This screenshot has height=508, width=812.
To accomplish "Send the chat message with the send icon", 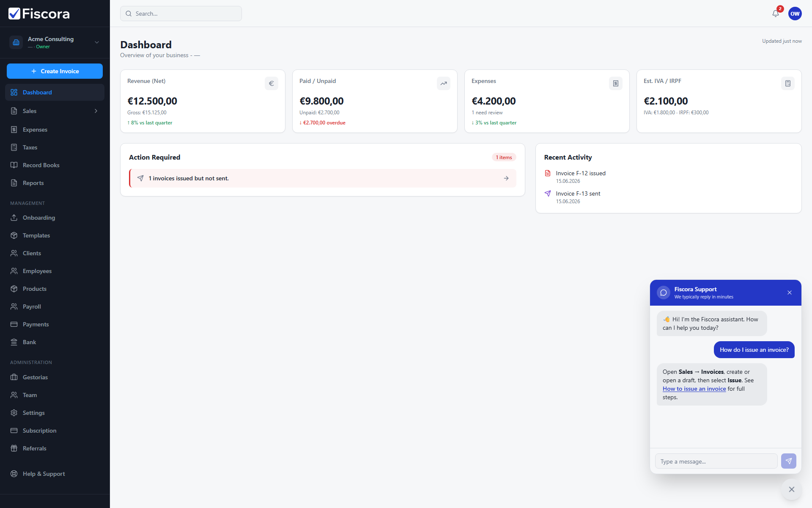I will [x=789, y=461].
